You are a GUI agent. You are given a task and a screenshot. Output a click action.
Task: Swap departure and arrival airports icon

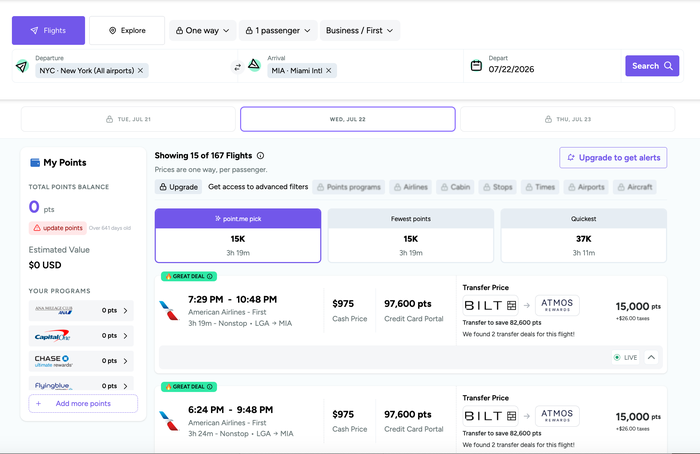tap(238, 67)
